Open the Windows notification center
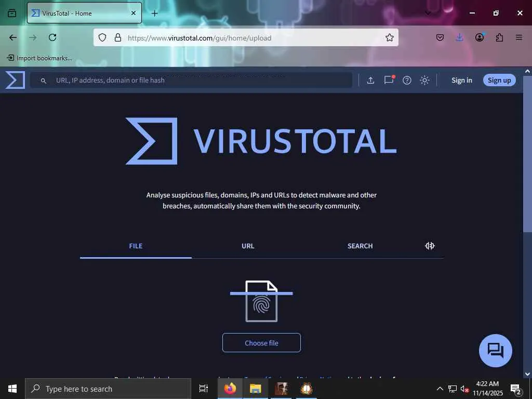 coord(515,389)
